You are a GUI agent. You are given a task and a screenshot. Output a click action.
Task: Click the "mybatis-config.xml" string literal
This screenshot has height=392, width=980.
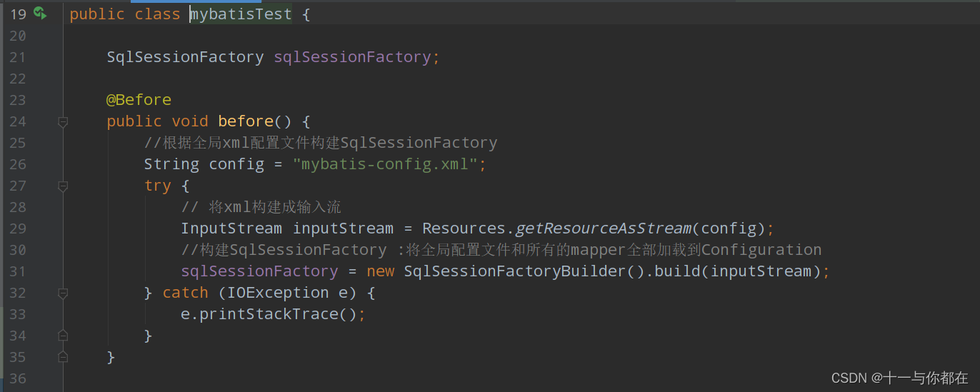pos(386,164)
